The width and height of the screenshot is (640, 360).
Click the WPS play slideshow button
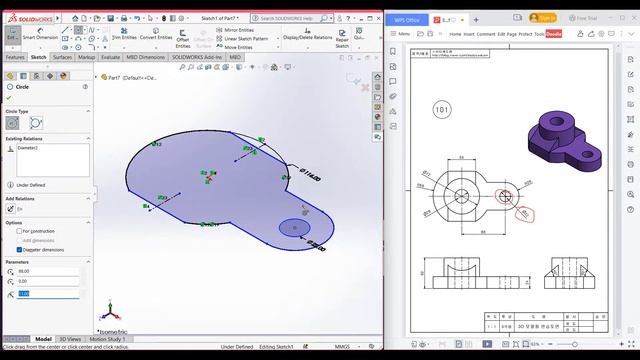pos(487,344)
